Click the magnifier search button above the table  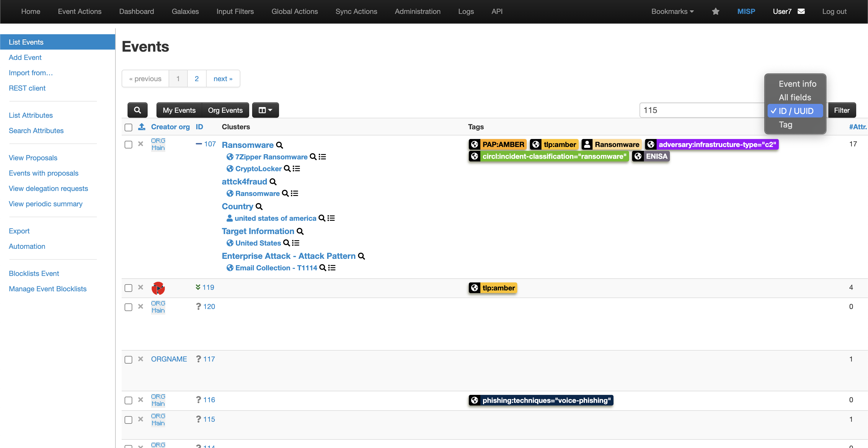point(137,110)
